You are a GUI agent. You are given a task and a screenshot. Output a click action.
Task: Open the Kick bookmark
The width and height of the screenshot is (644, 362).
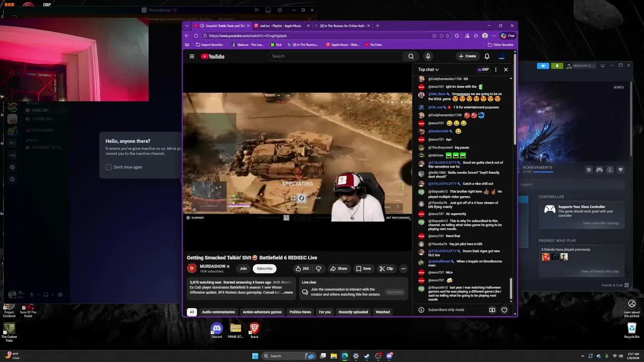(x=276, y=45)
